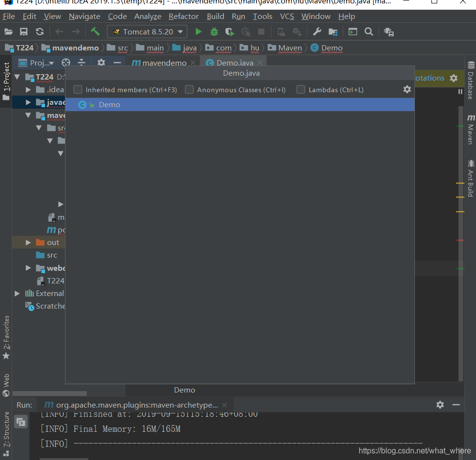Image resolution: width=476 pixels, height=460 pixels.
Task: Click the Project panel horizontal scrollbar
Action: pos(50,394)
